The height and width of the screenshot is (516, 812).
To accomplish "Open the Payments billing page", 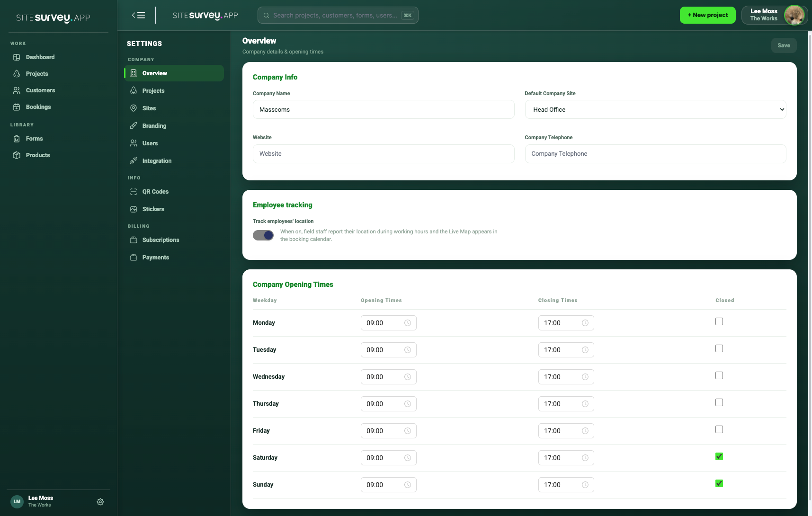I will pos(174,258).
